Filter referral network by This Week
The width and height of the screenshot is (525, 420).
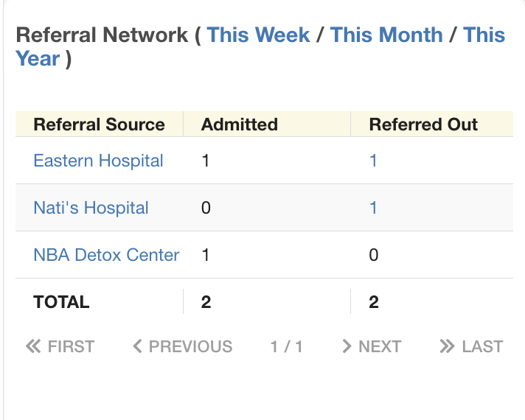(x=258, y=35)
